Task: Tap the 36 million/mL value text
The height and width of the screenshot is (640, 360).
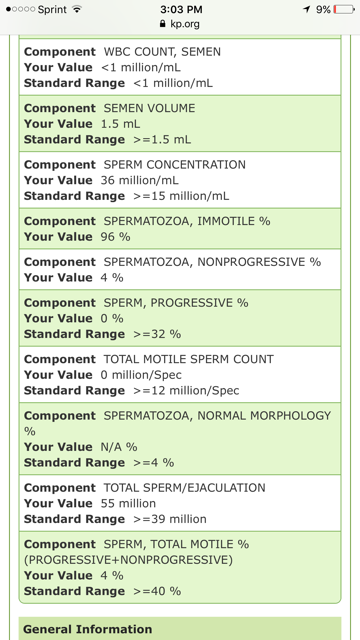Action: click(140, 180)
